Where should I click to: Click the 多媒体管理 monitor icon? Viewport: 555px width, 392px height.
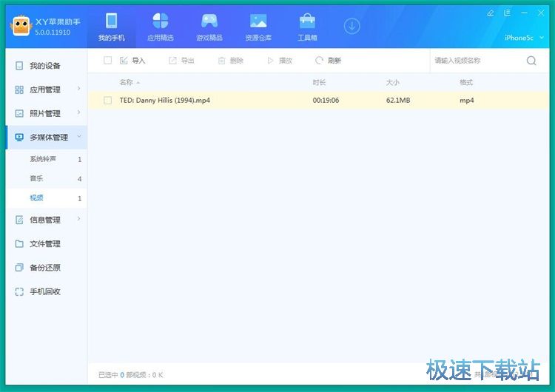[19, 138]
